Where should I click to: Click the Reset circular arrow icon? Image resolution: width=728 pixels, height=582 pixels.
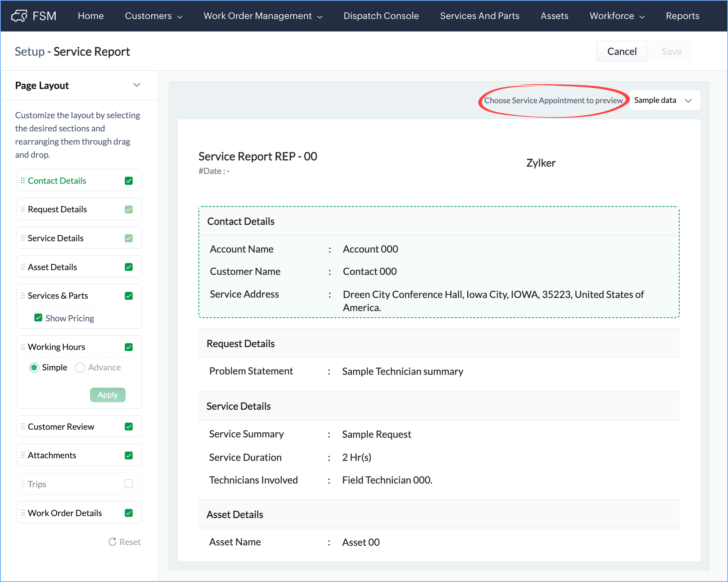pyautogui.click(x=112, y=542)
